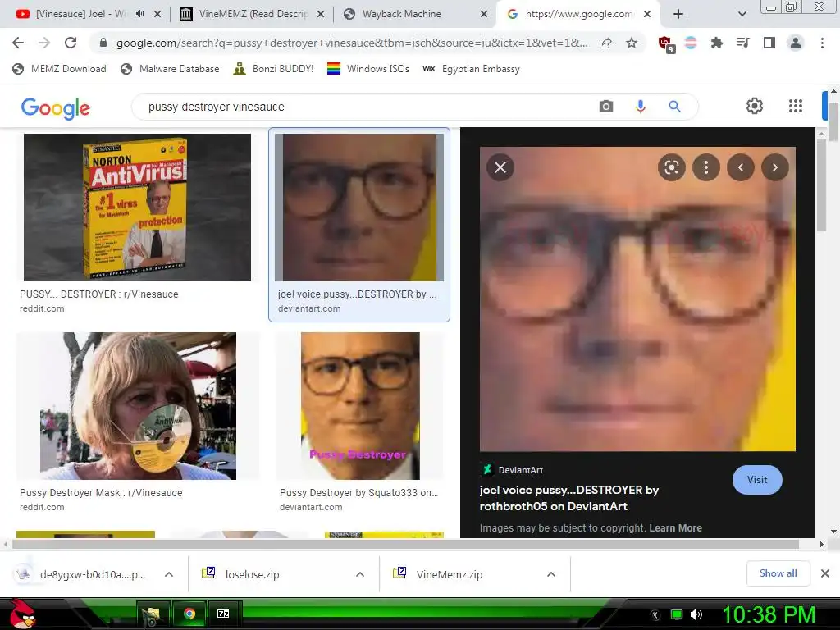Click the Angry Birds start button

point(21,614)
